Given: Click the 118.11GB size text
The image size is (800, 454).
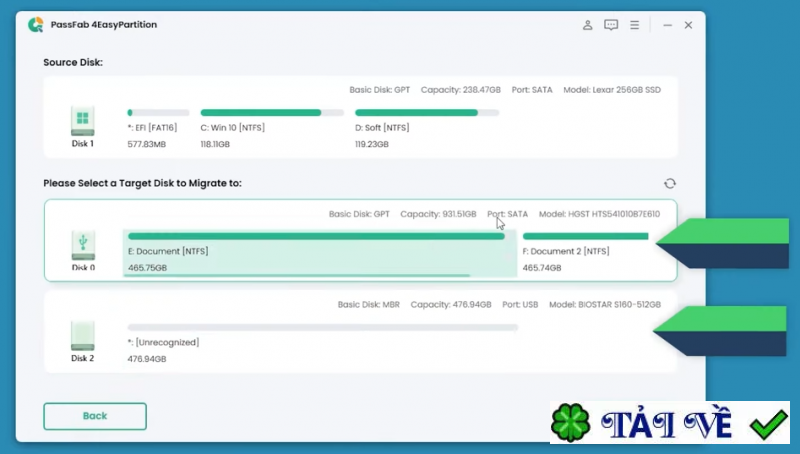Looking at the screenshot, I should coord(215,144).
